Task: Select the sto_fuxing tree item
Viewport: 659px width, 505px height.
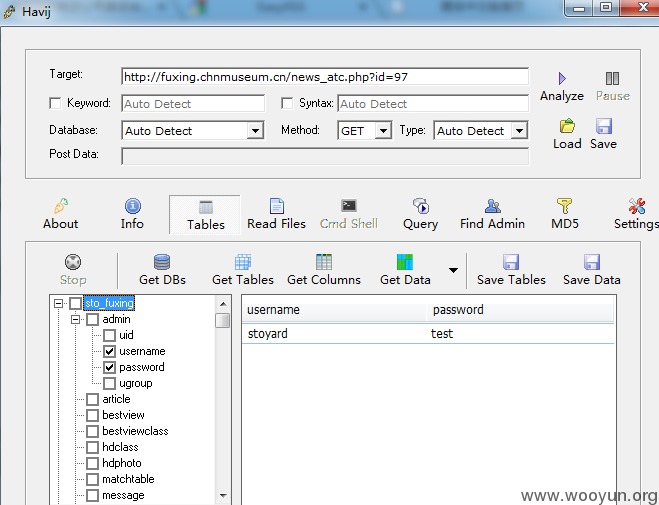Action: click(109, 303)
